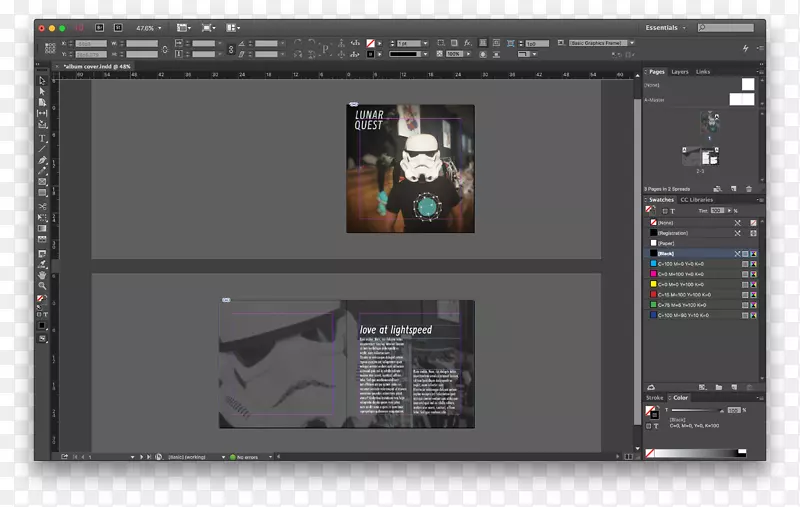Click the open tint slider arrow button

(729, 210)
